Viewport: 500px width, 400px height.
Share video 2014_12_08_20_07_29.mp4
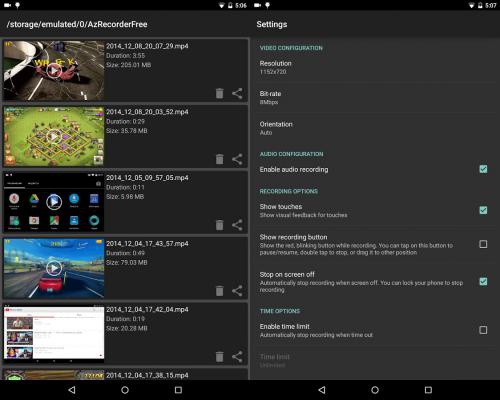click(237, 93)
